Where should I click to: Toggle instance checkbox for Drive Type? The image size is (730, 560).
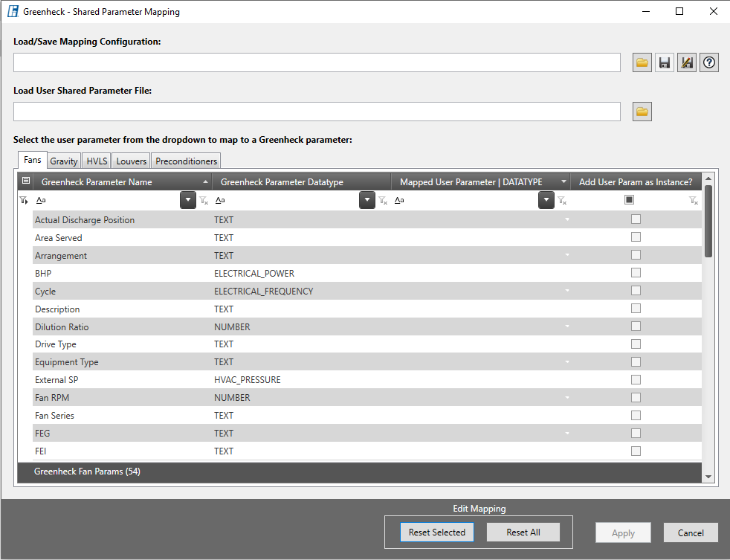pyautogui.click(x=636, y=344)
